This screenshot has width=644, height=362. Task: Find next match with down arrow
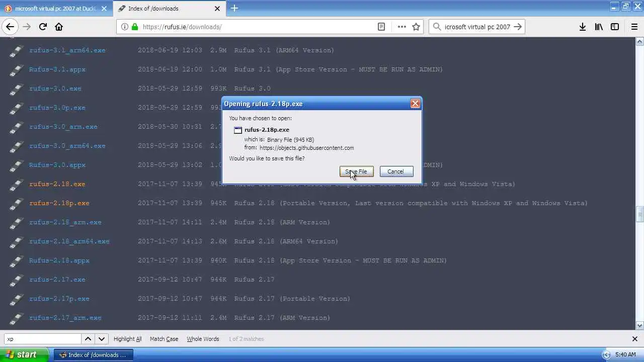pos(101,339)
